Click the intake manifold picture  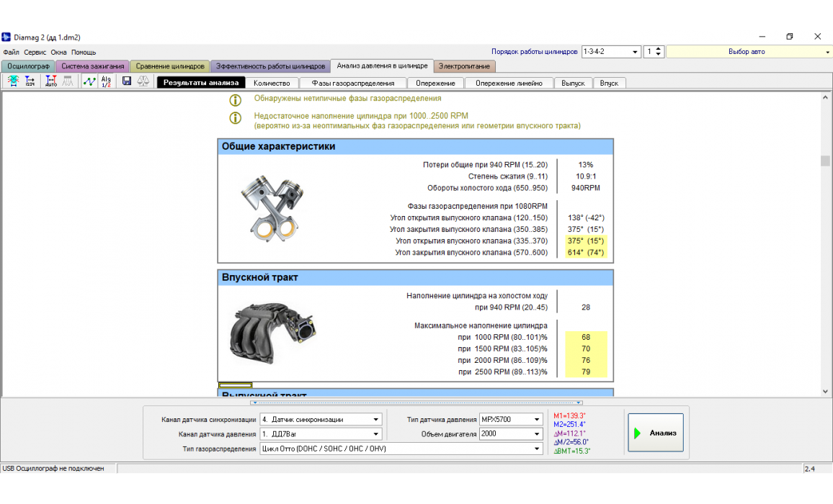pos(272,332)
